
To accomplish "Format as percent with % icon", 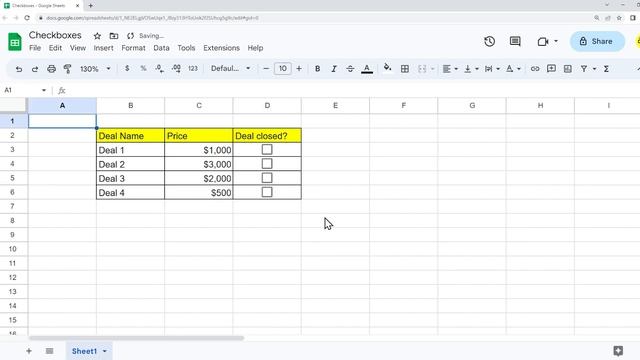I will click(x=143, y=69).
